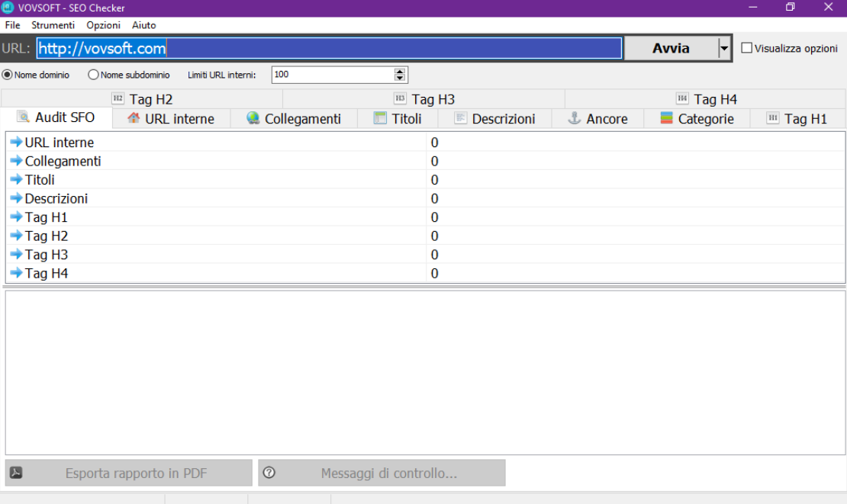Open the Opzioni menu

(103, 25)
